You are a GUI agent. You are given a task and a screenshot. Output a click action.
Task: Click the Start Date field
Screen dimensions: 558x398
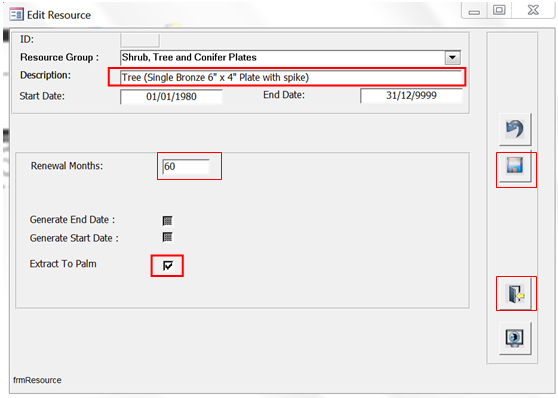click(x=171, y=96)
